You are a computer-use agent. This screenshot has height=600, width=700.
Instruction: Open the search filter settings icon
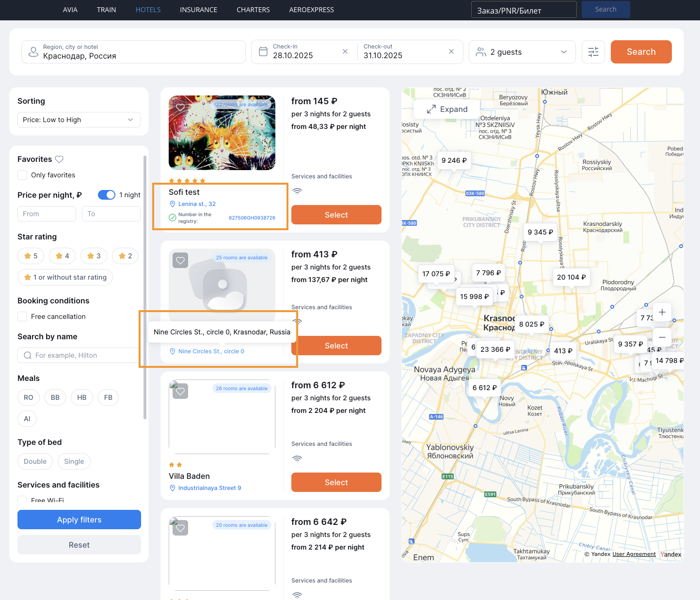(x=593, y=52)
